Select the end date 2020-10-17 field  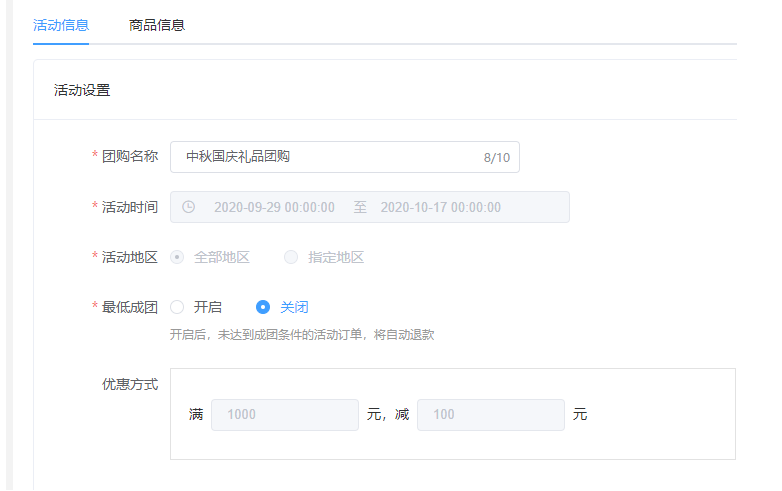point(440,207)
